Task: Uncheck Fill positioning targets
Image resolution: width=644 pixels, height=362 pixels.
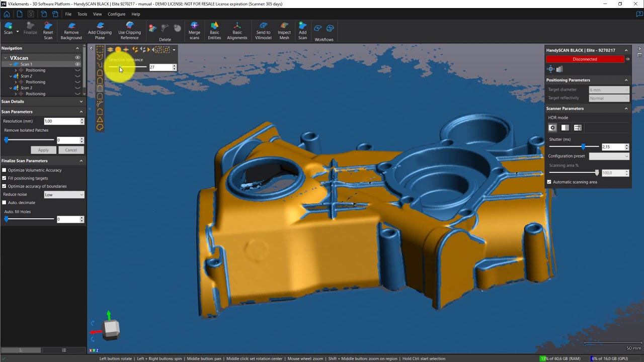Action: coord(5,178)
